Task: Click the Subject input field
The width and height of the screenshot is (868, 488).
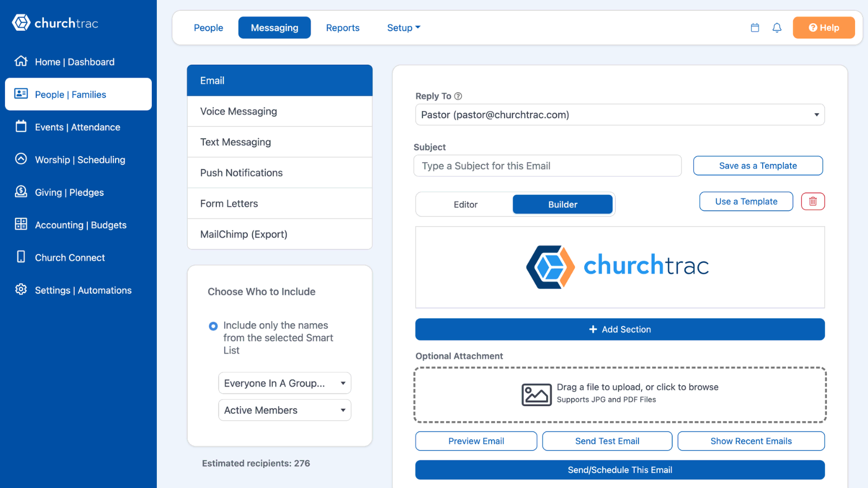Action: click(547, 165)
